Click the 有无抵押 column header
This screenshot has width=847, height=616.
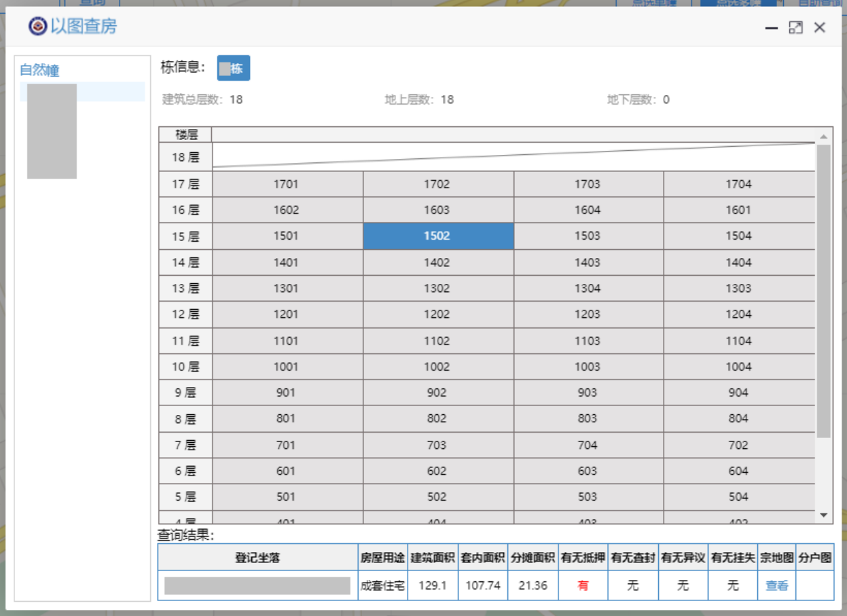pyautogui.click(x=583, y=558)
